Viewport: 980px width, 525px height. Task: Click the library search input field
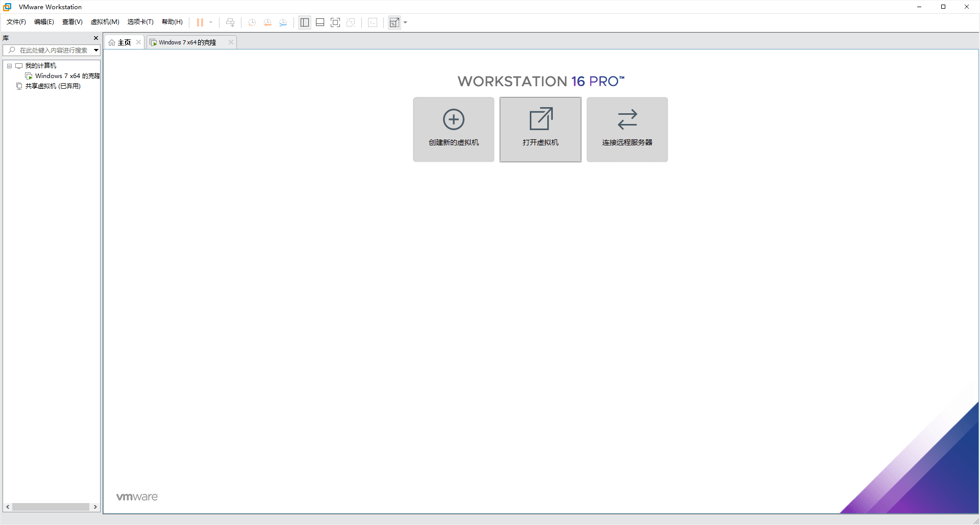tap(54, 50)
